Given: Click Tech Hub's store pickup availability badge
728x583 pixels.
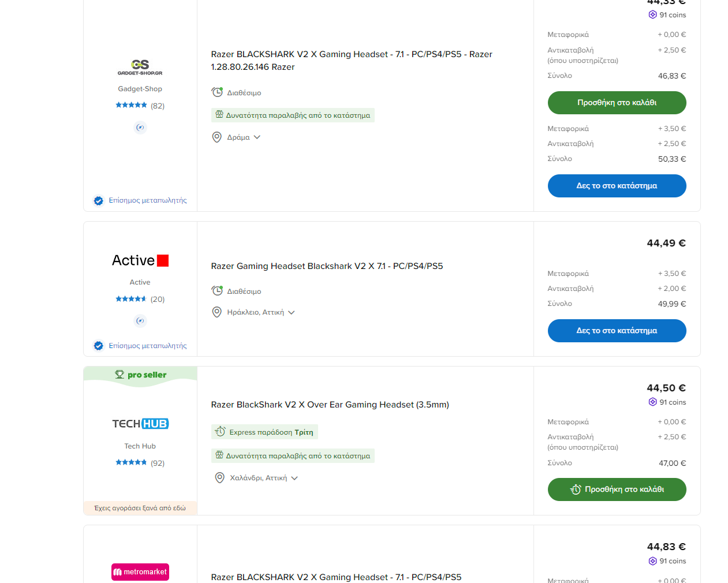Looking at the screenshot, I should tap(293, 455).
